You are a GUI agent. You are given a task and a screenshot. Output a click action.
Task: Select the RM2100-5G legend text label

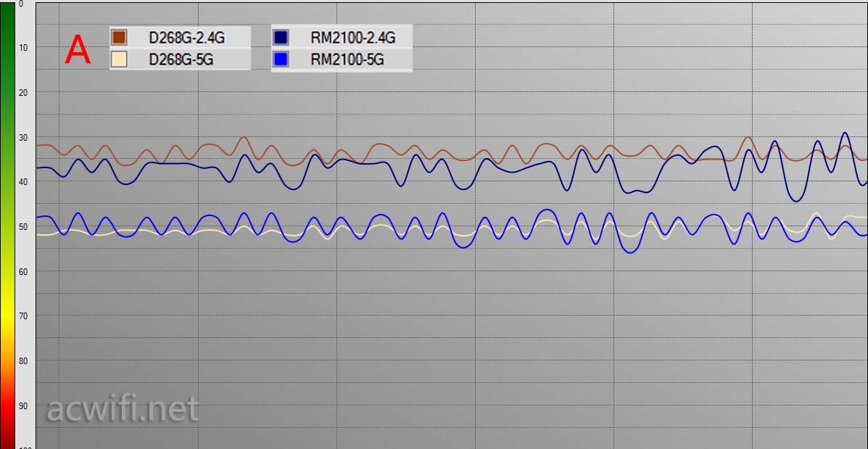click(x=347, y=60)
